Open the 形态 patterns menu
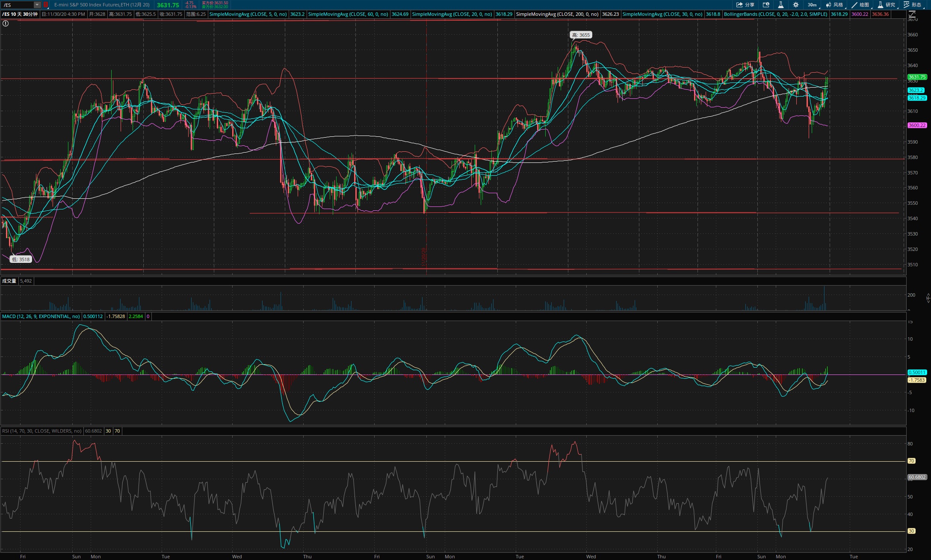Image resolution: width=931 pixels, height=560 pixels. [913, 5]
